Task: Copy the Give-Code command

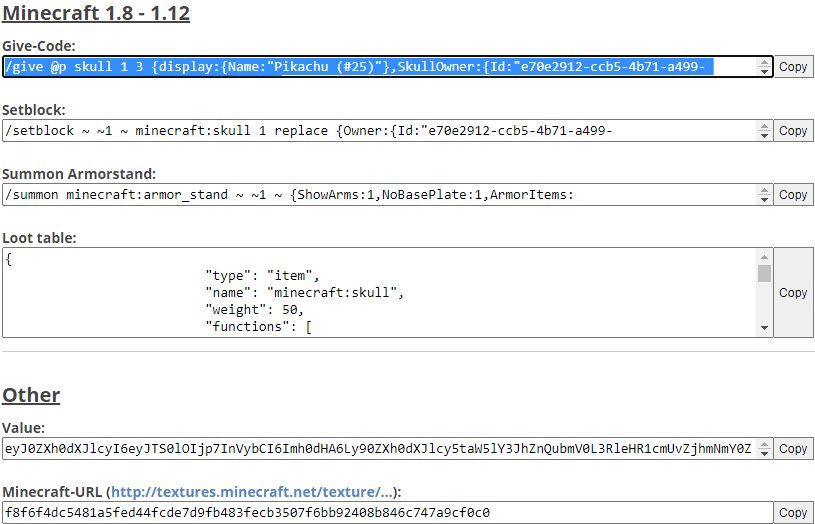Action: 793,67
